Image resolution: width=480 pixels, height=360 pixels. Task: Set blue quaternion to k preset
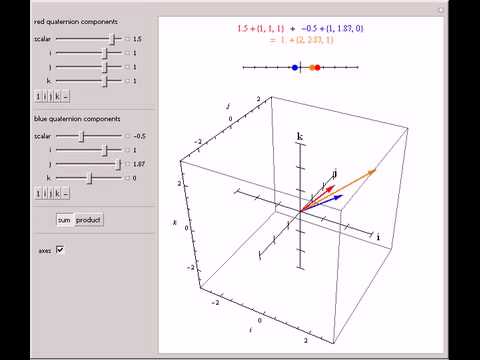tap(58, 194)
